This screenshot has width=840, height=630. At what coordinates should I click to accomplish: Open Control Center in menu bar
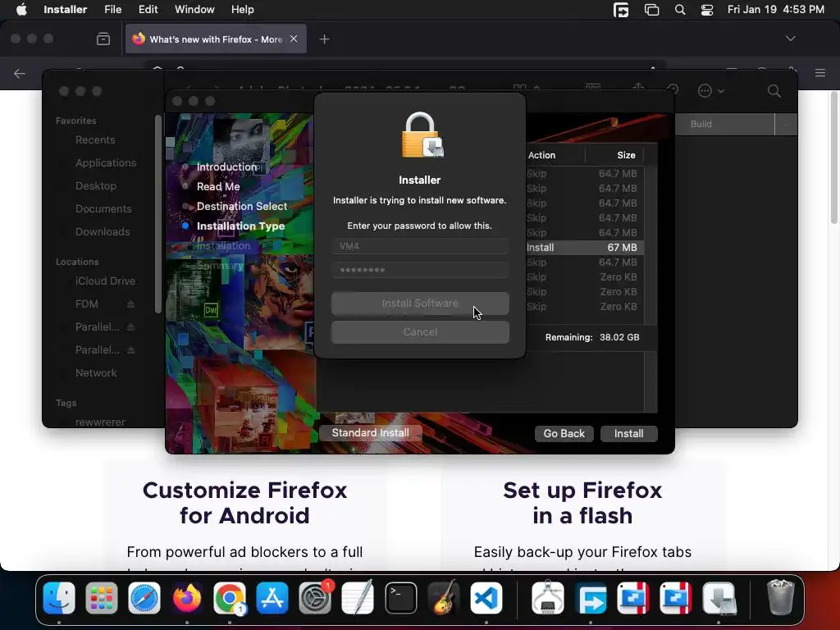click(707, 10)
